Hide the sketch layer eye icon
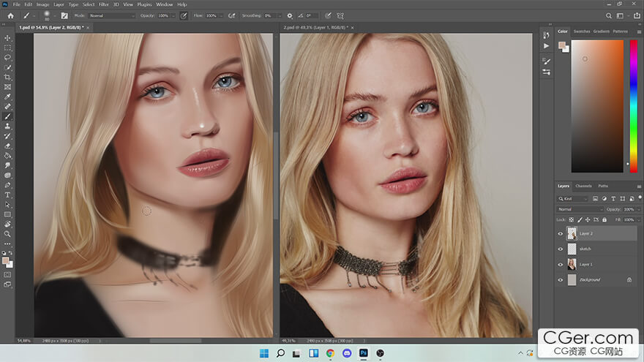644x362 pixels. (561, 249)
